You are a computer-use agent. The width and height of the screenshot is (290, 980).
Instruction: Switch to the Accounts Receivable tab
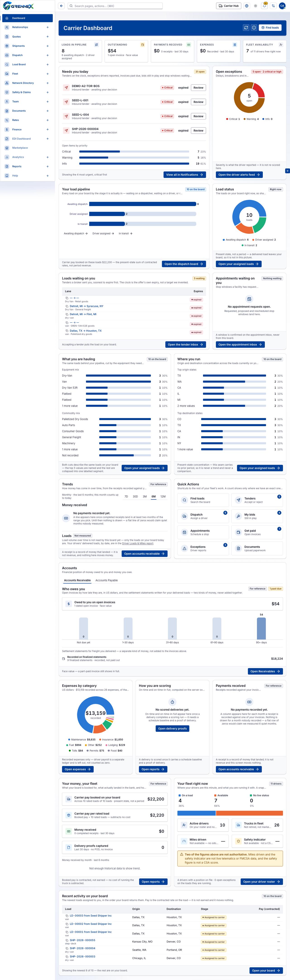pos(77,580)
